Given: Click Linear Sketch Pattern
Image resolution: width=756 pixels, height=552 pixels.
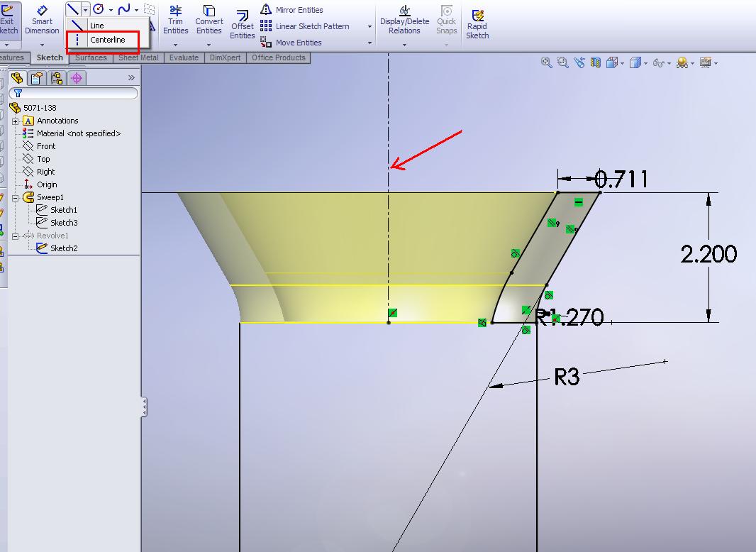Looking at the screenshot, I should (305, 26).
